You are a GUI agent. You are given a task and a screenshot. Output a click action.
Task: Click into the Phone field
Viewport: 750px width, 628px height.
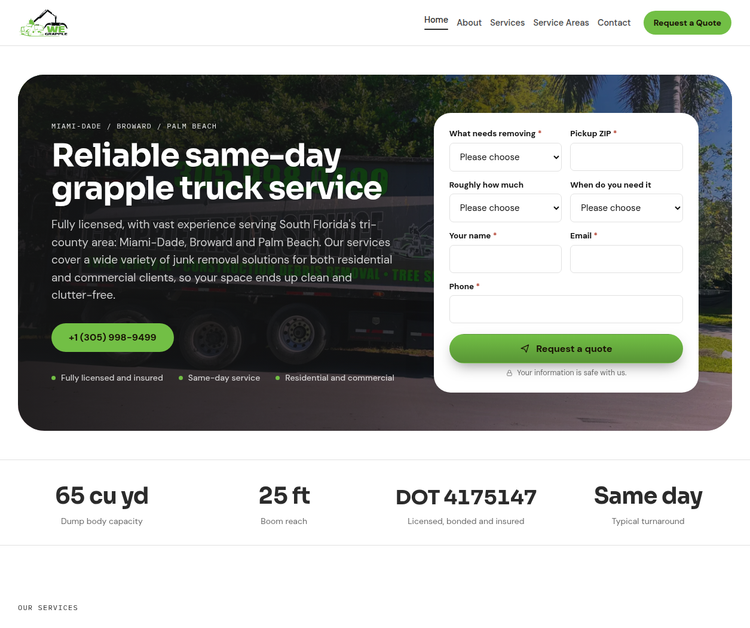566,309
